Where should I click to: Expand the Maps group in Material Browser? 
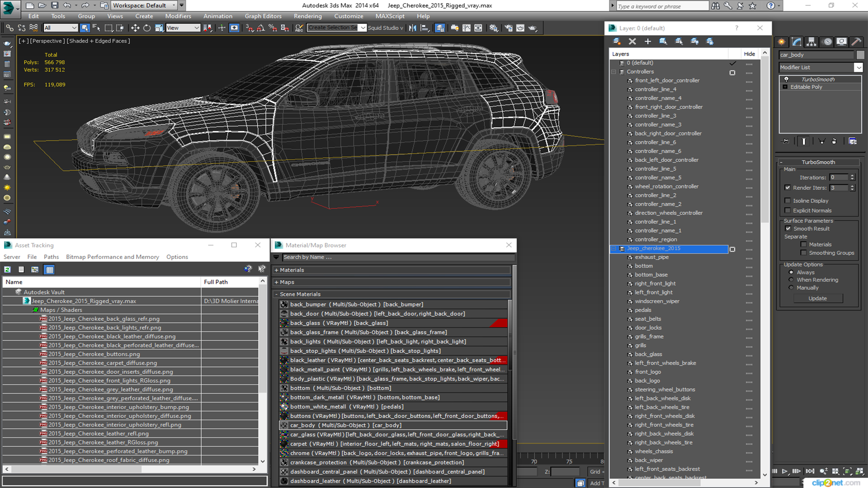click(276, 282)
